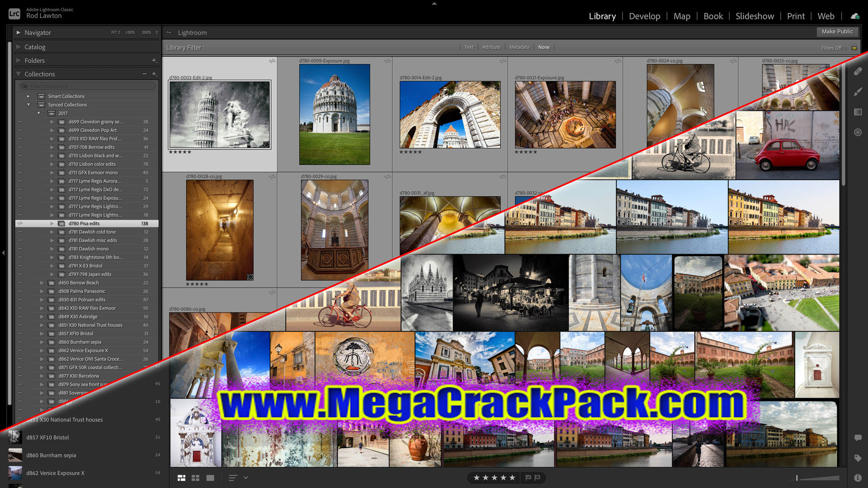This screenshot has height=488, width=868.
Task: Click the filter by Metadata icon
Action: tap(517, 47)
